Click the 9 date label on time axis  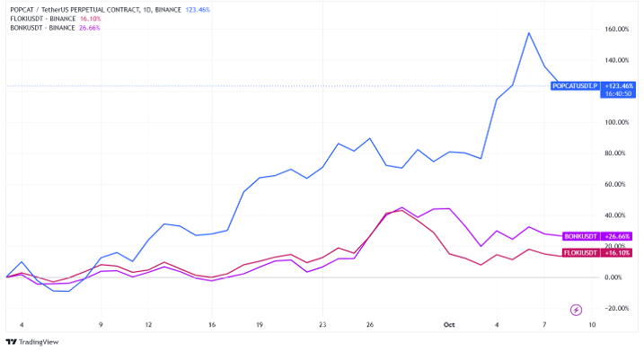[101, 325]
